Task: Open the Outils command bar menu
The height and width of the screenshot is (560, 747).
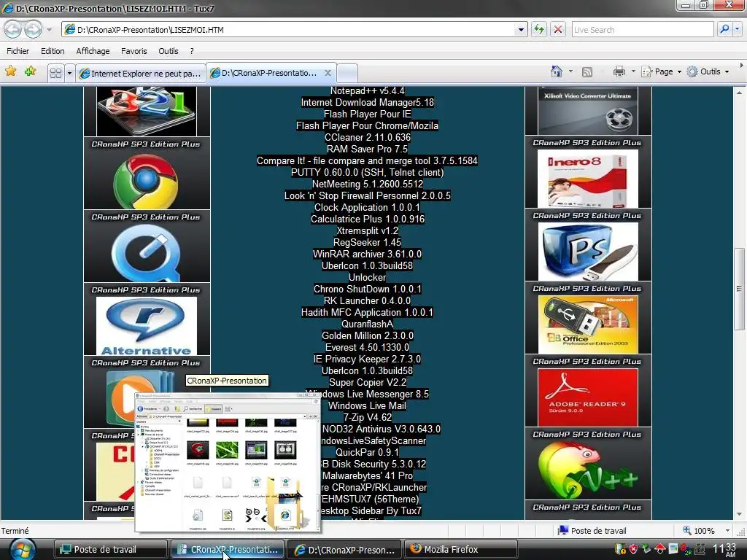Action: [x=708, y=71]
